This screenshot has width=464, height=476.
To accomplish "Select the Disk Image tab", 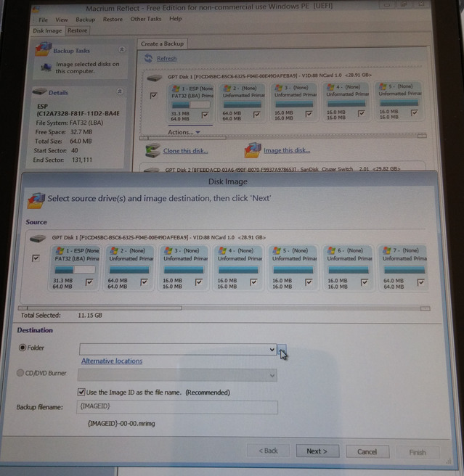I will coord(47,30).
